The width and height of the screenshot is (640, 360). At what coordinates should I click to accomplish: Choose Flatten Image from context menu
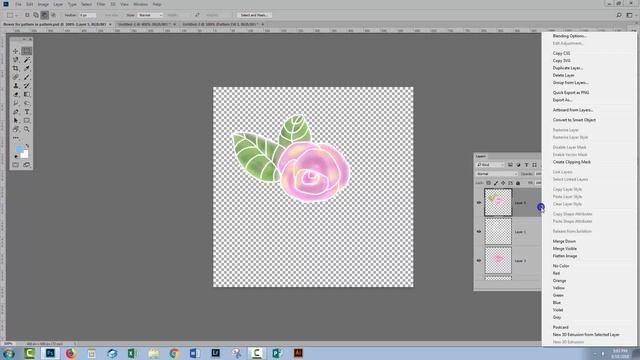click(565, 256)
